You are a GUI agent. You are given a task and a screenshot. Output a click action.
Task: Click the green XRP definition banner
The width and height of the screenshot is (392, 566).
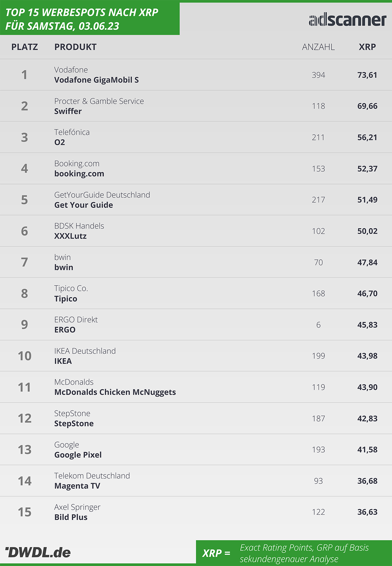coord(294,553)
